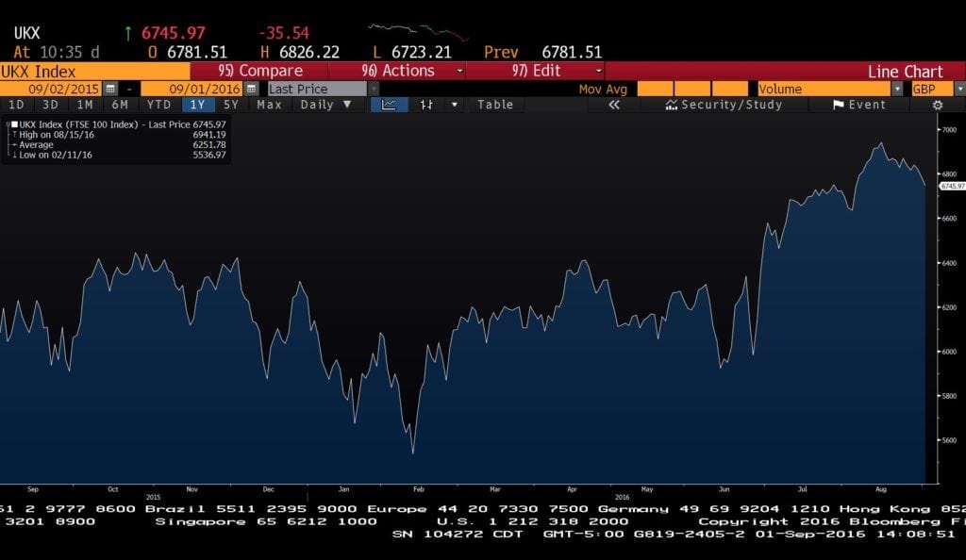Click the second Mov Avg input box
The width and height of the screenshot is (966, 560).
692,89
